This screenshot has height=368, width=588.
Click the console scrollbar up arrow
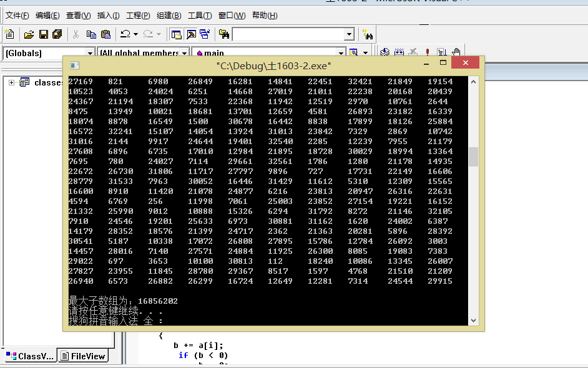[x=473, y=82]
